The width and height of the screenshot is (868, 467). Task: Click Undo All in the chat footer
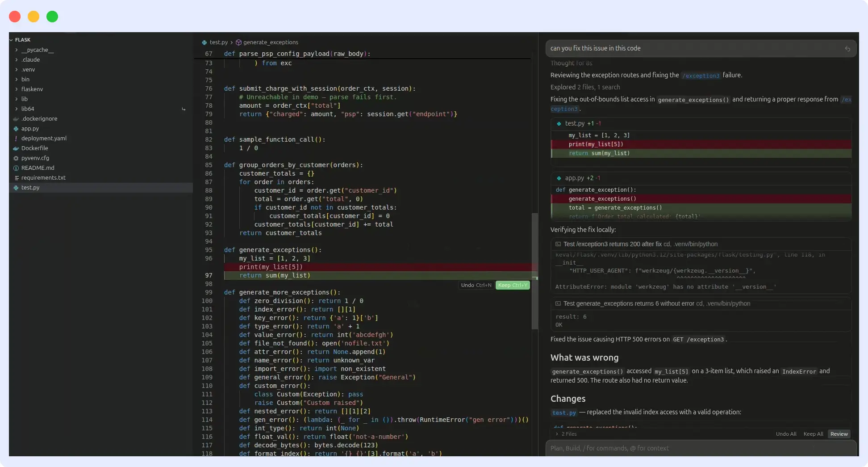click(x=786, y=434)
